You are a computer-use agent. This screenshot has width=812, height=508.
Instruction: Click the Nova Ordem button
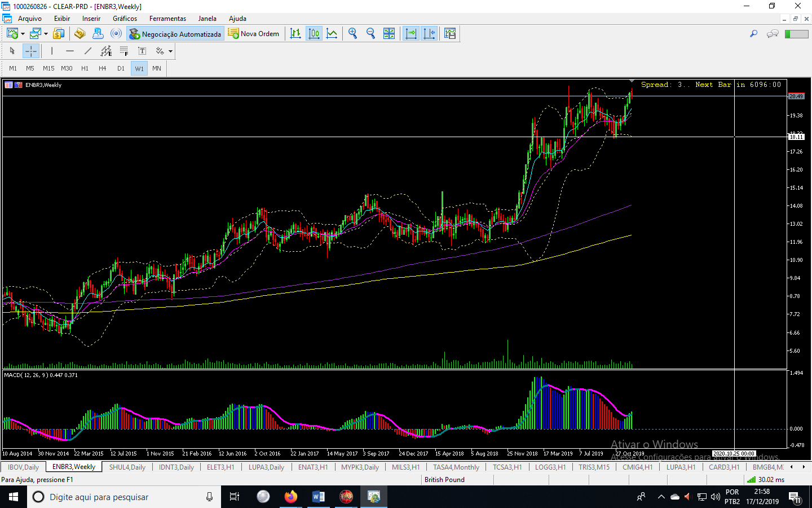pos(254,34)
